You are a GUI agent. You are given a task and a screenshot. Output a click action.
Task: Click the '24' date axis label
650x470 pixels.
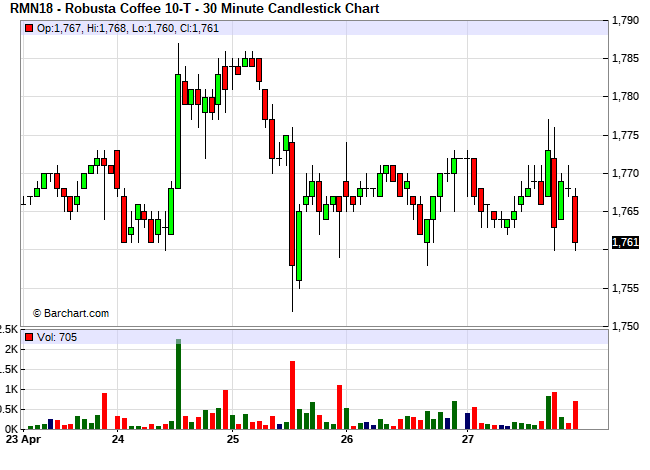tap(118, 439)
